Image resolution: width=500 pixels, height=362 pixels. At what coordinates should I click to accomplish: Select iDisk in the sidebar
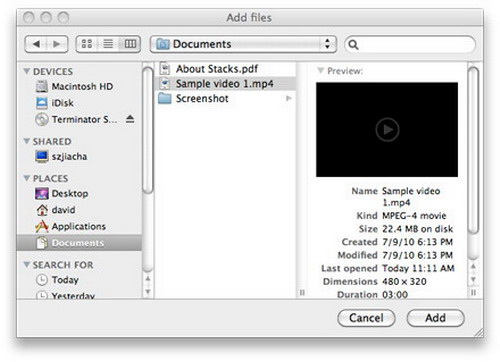(79, 103)
